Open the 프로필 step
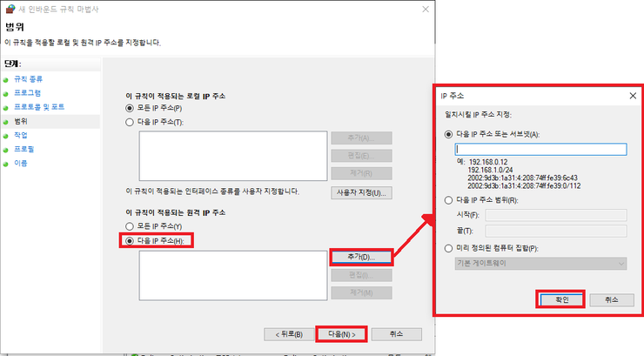The image size is (644, 356). [x=23, y=149]
